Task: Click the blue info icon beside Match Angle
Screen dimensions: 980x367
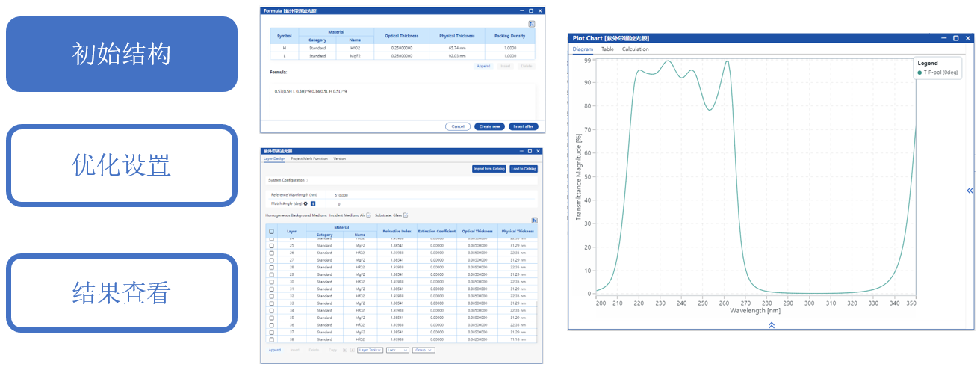Action: (313, 203)
